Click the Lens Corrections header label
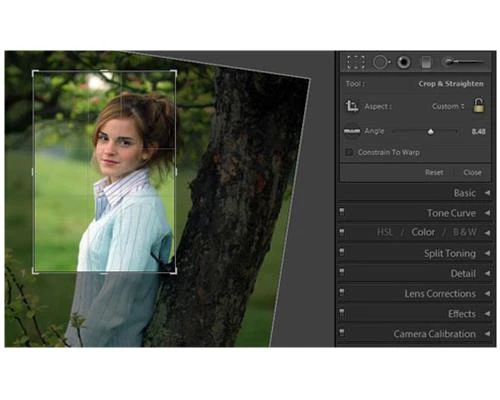Screen dimensions: 500x400 click(440, 294)
